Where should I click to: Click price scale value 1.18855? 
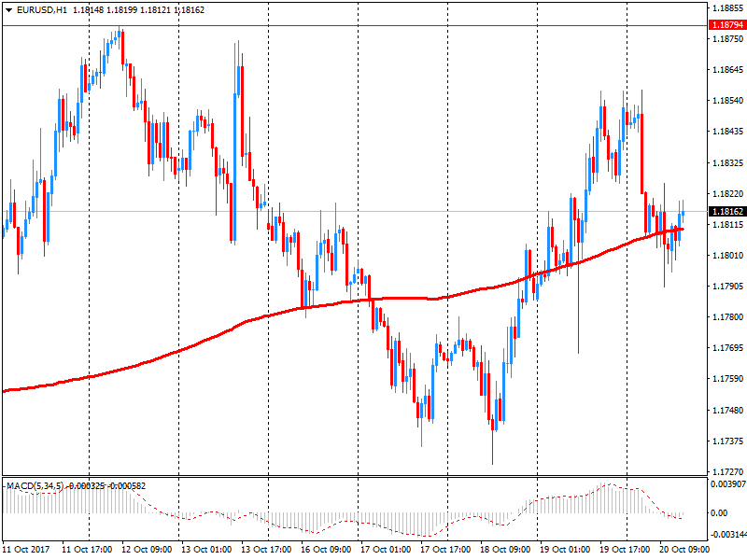point(727,7)
